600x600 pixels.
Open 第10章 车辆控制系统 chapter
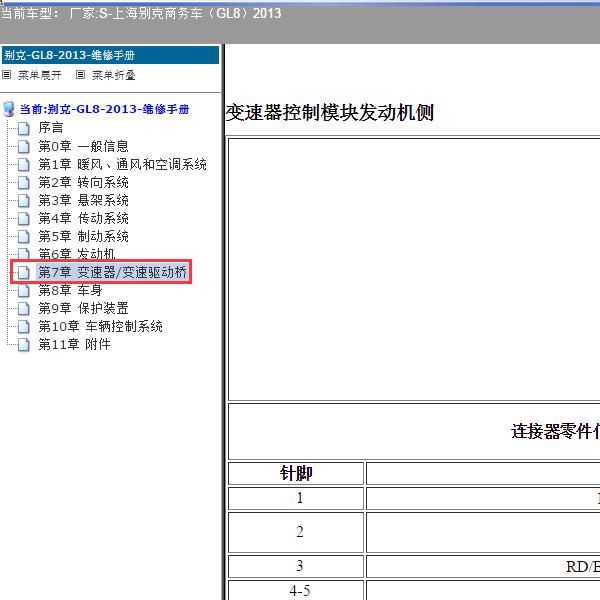tap(101, 326)
